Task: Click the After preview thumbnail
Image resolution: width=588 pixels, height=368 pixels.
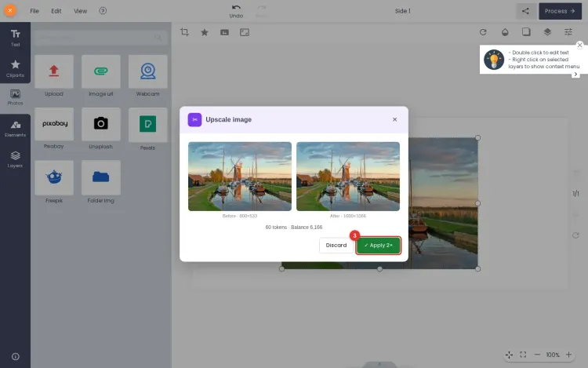Action: (348, 177)
